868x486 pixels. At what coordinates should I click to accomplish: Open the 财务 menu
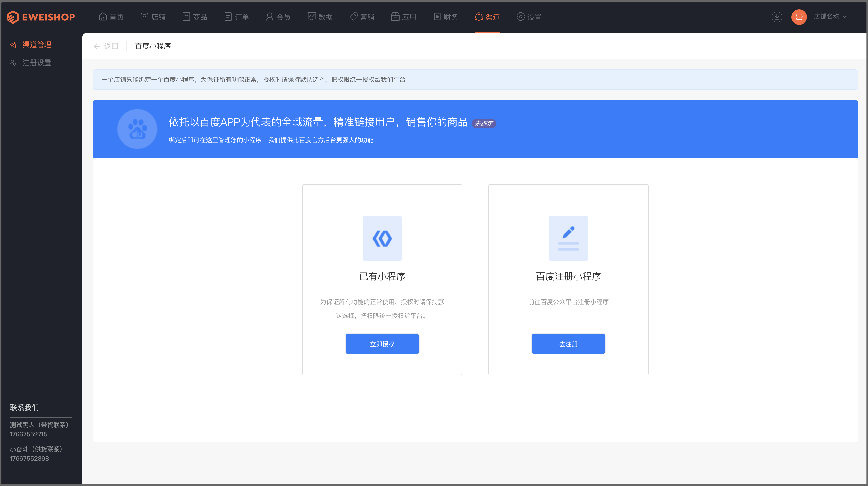coord(445,17)
